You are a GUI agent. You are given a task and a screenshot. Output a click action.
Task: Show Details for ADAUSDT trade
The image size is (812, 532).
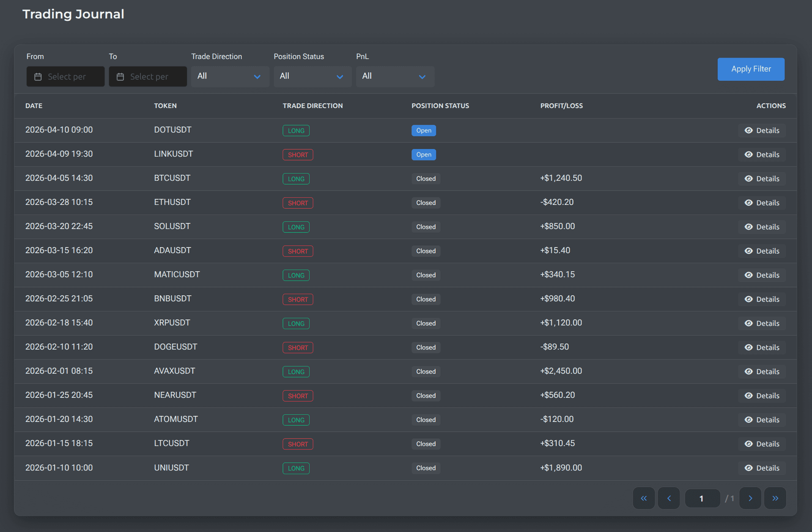[762, 251]
